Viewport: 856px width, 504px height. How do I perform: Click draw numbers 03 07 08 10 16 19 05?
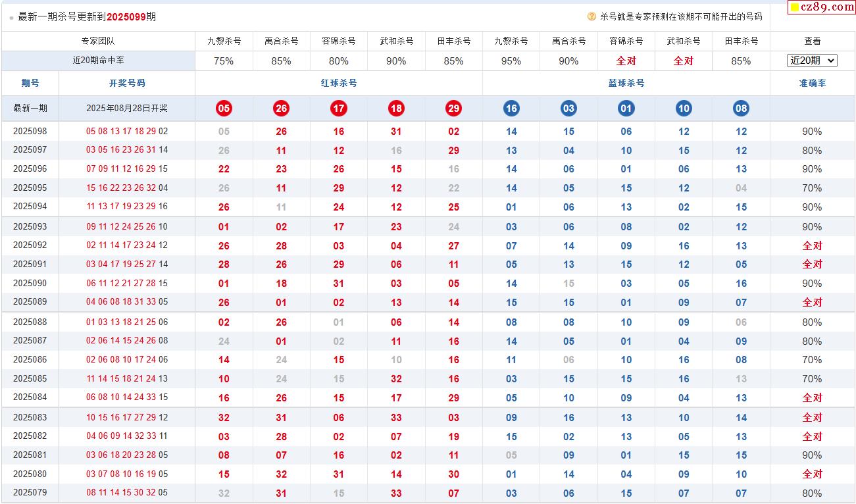coord(127,474)
